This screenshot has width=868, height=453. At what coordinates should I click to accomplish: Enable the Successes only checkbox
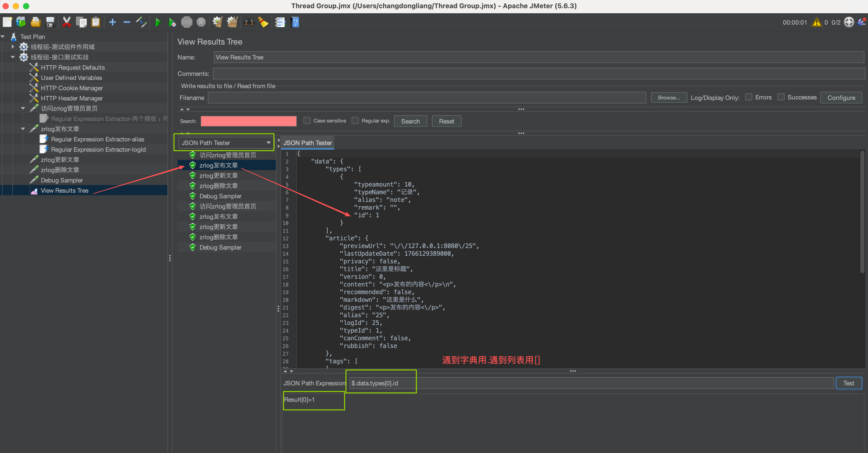[781, 97]
